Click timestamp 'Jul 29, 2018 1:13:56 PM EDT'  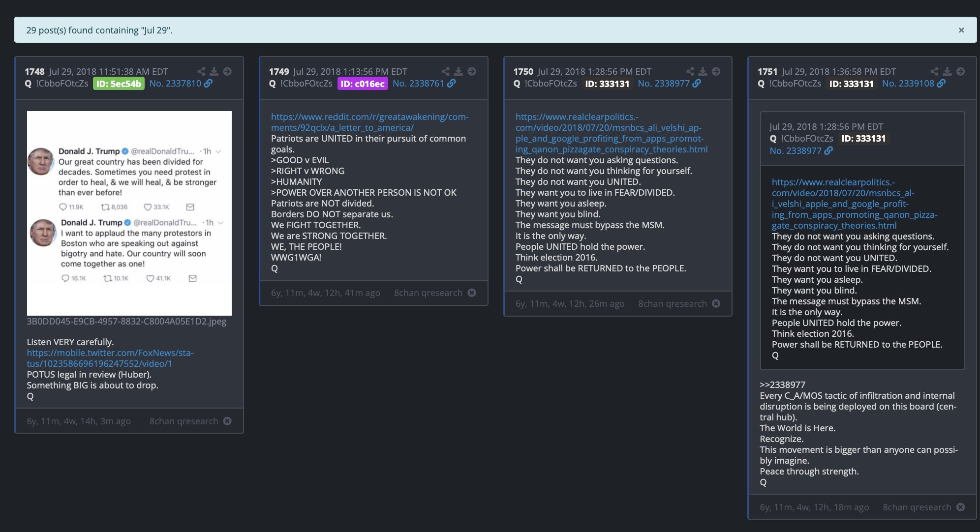click(350, 71)
